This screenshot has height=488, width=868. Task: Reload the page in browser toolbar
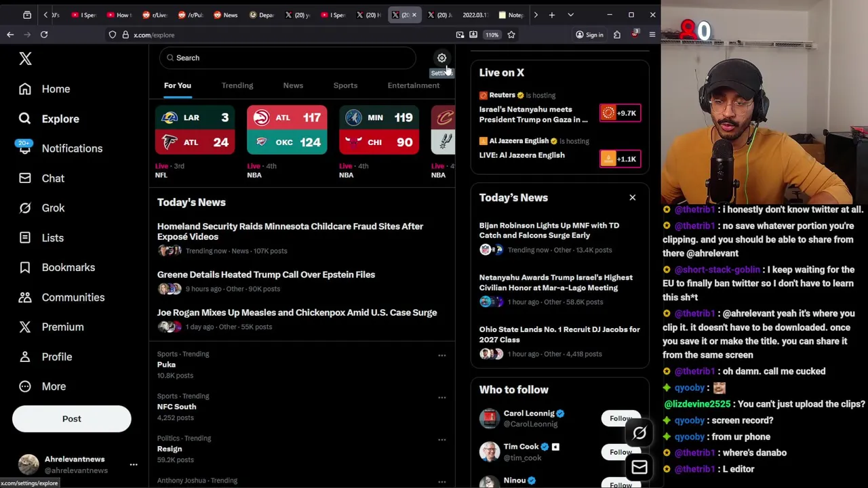click(x=44, y=35)
